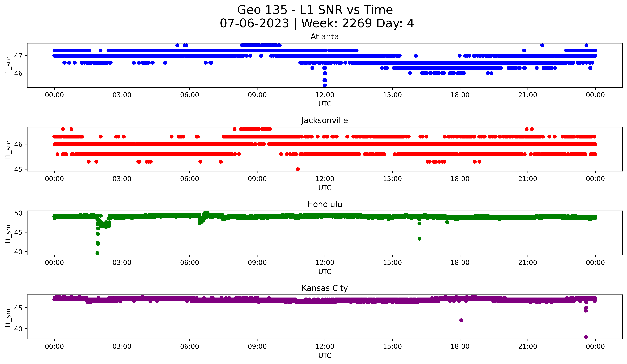Click the 06:00 tick label under Atlanta plot
The width and height of the screenshot is (627, 364).
click(x=189, y=95)
